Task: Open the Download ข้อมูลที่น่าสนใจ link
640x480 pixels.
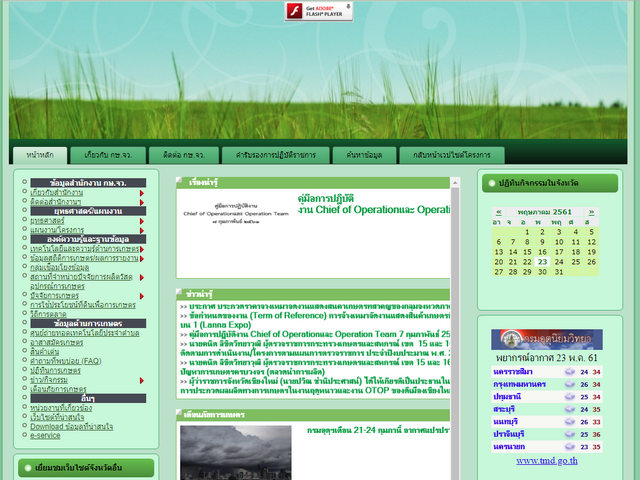Action: click(x=71, y=427)
